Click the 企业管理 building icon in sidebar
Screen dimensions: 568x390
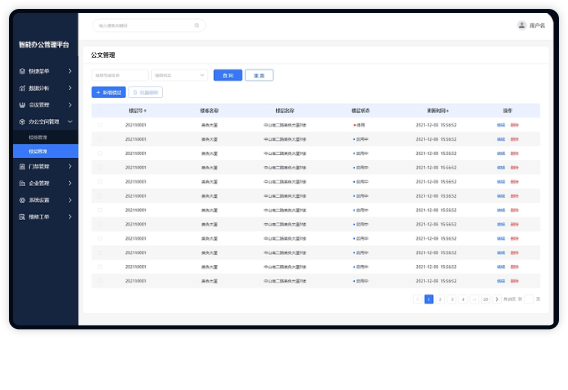pyautogui.click(x=22, y=183)
